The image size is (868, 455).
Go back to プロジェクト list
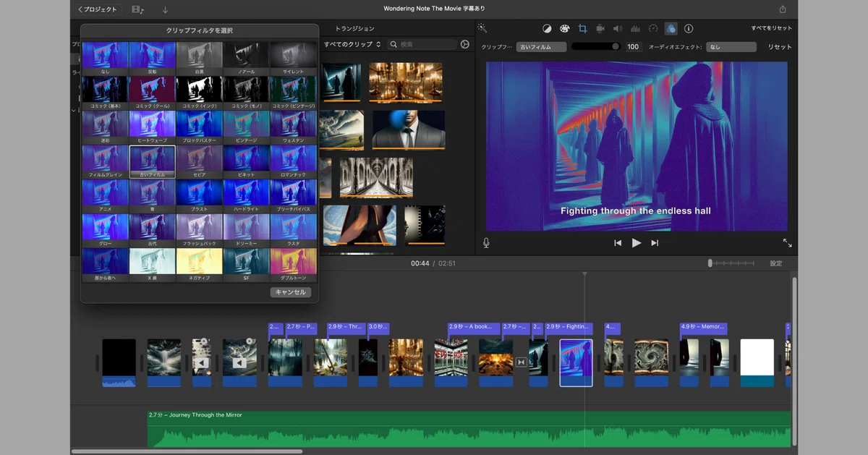(98, 9)
